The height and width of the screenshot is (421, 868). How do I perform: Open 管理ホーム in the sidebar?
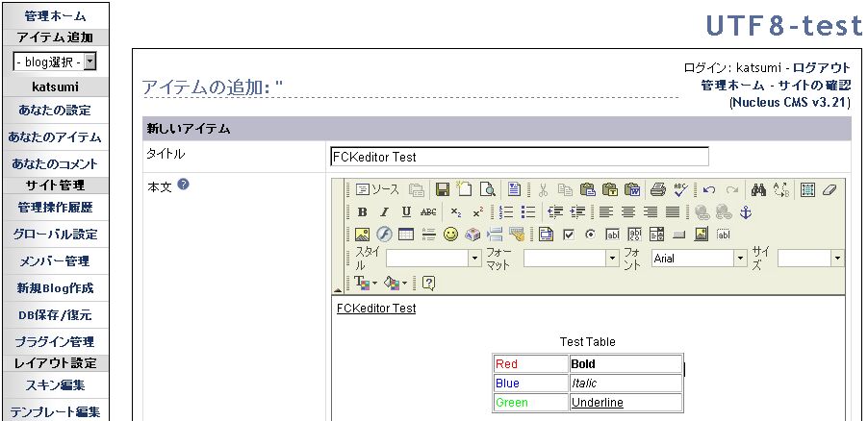pyautogui.click(x=56, y=16)
